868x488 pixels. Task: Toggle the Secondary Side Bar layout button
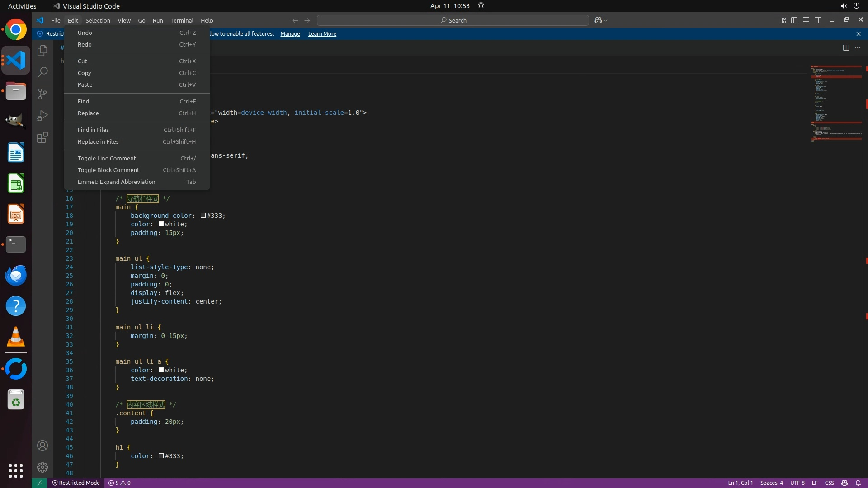818,20
